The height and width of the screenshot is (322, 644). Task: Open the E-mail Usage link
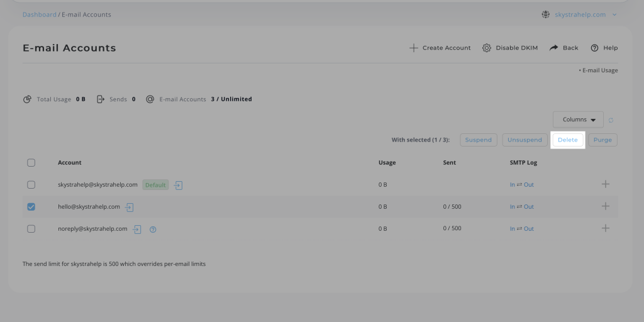599,70
